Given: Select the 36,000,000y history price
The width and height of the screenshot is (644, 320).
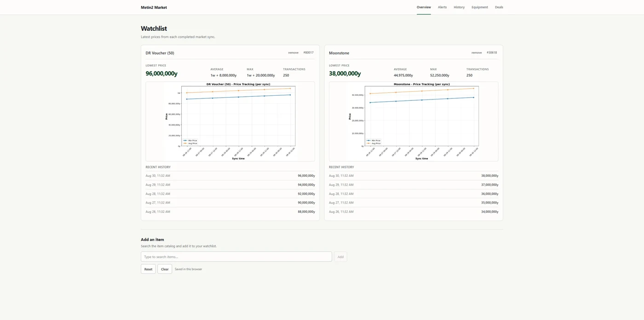Looking at the screenshot, I should (x=489, y=194).
